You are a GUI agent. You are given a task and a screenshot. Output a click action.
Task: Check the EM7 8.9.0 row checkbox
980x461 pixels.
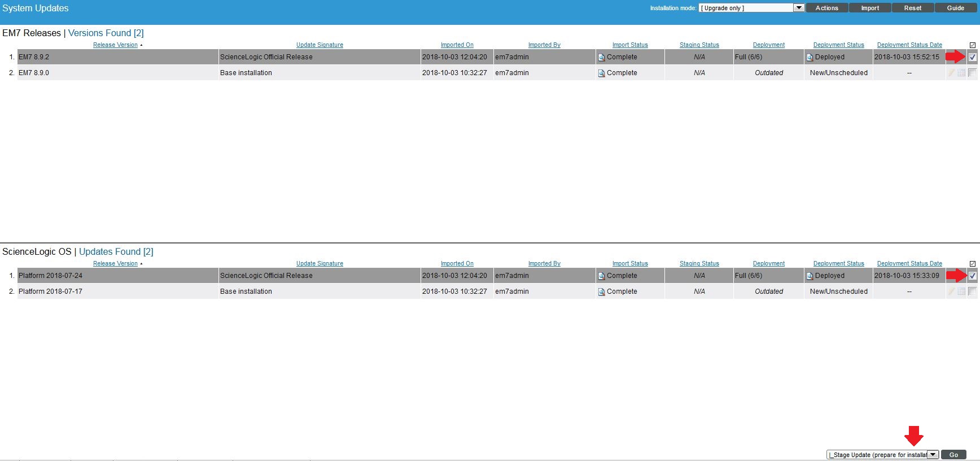tap(972, 73)
